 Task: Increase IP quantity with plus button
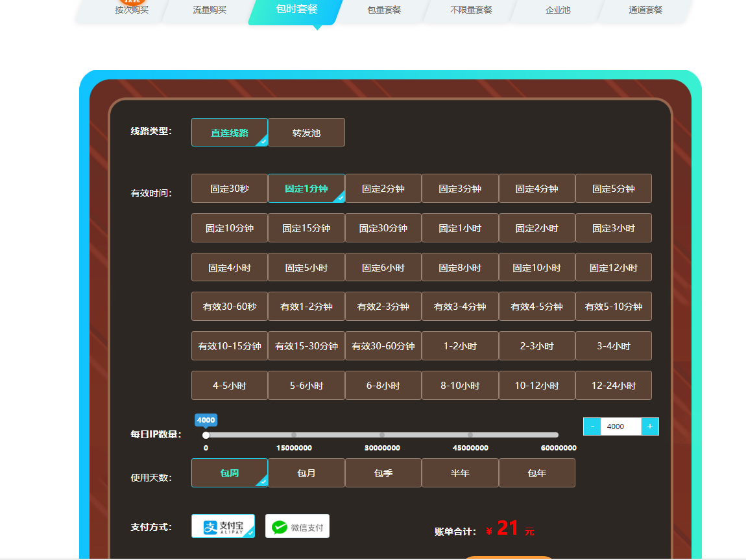click(650, 426)
